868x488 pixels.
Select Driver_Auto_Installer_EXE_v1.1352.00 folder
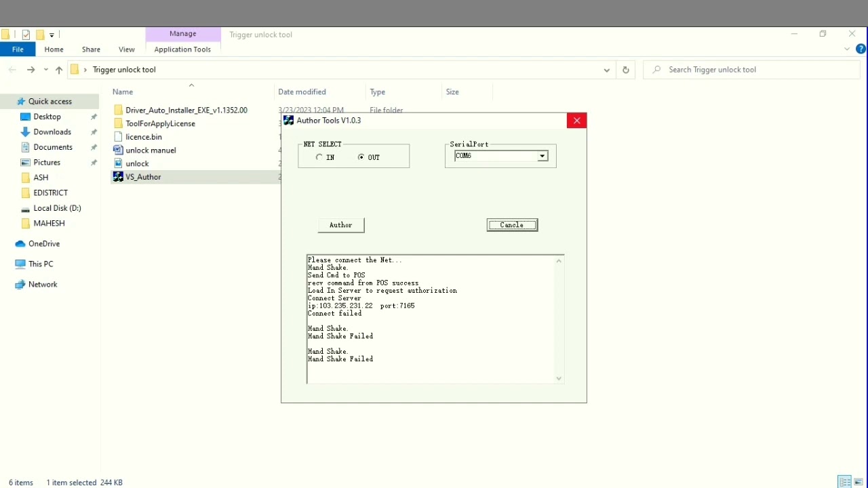coord(186,110)
